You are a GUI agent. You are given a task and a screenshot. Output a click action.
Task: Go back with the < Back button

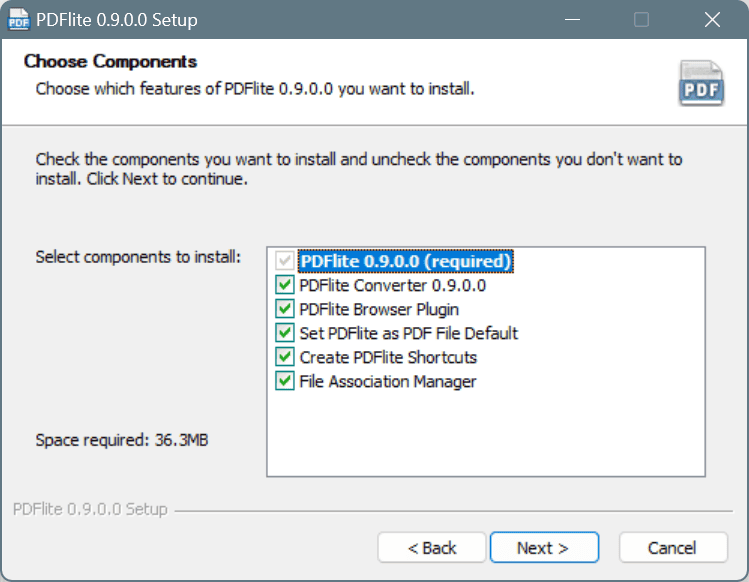[x=432, y=548]
